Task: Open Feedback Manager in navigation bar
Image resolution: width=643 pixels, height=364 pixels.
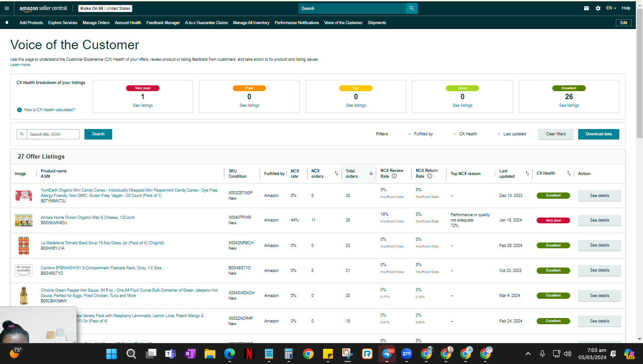Action: point(163,23)
